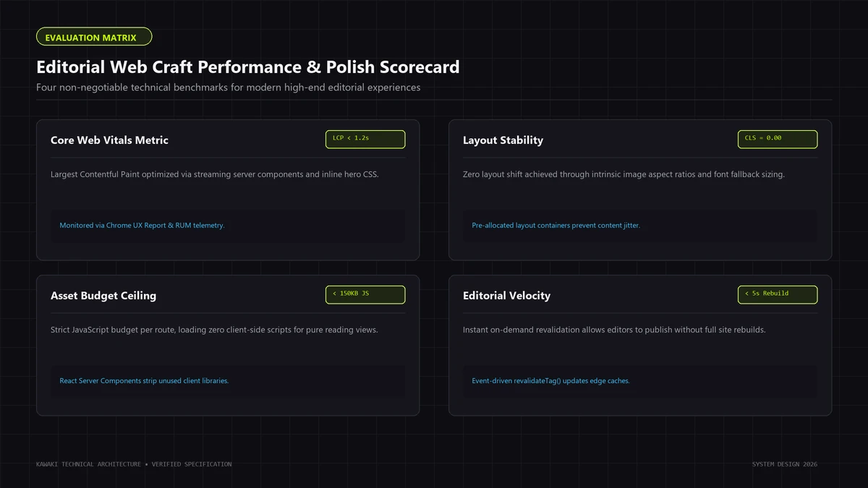Click the 'Asset Budget Ceiling' card heading

point(103,296)
